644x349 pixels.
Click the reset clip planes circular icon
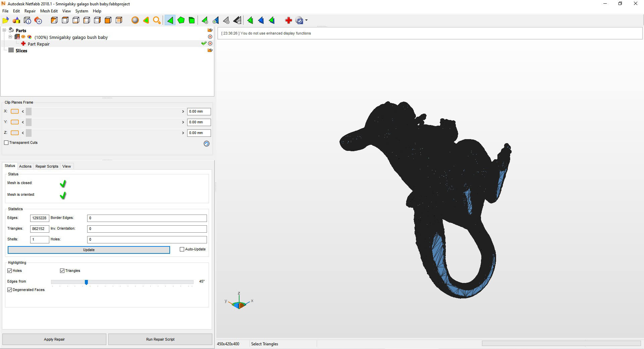pyautogui.click(x=207, y=143)
